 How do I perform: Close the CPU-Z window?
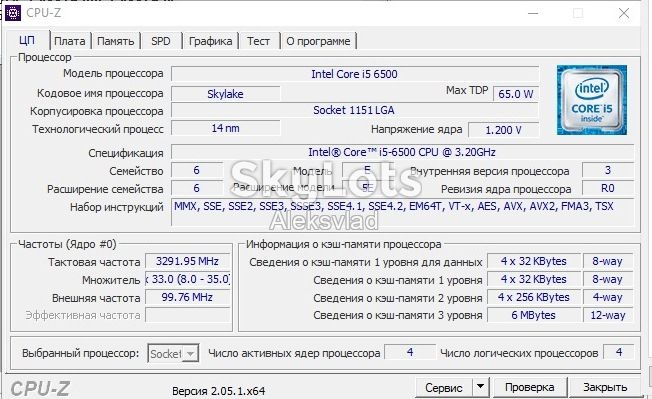tap(623, 13)
